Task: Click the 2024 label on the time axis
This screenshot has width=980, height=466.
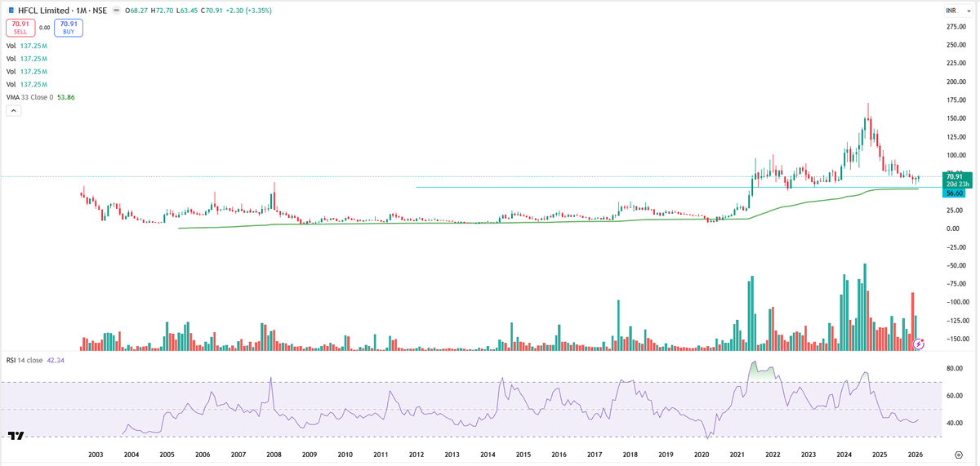Action: point(844,454)
